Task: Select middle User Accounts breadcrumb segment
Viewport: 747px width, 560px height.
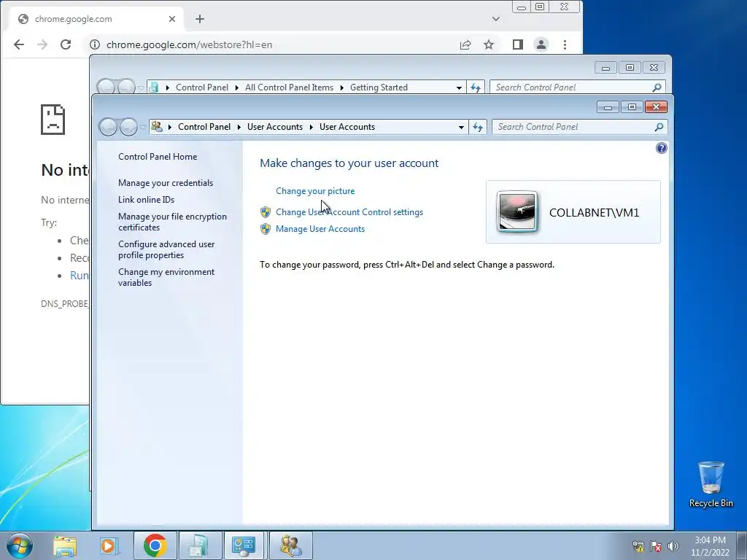Action: pos(275,127)
